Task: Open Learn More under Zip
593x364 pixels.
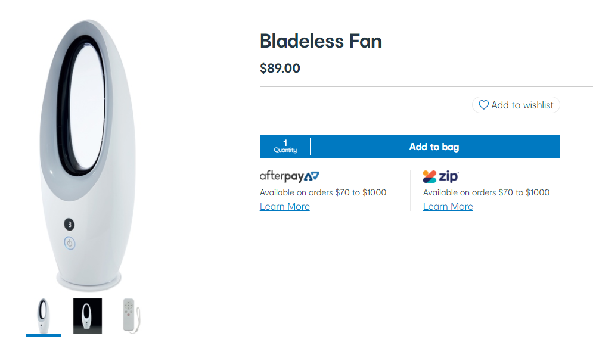Action: pos(448,206)
